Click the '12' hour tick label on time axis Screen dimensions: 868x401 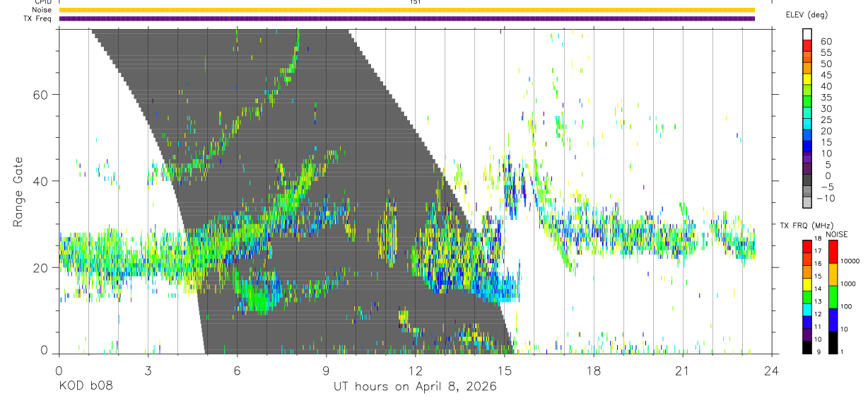415,371
